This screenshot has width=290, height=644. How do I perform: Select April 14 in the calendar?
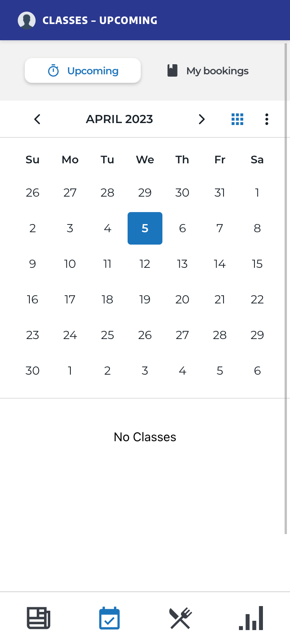(x=220, y=264)
